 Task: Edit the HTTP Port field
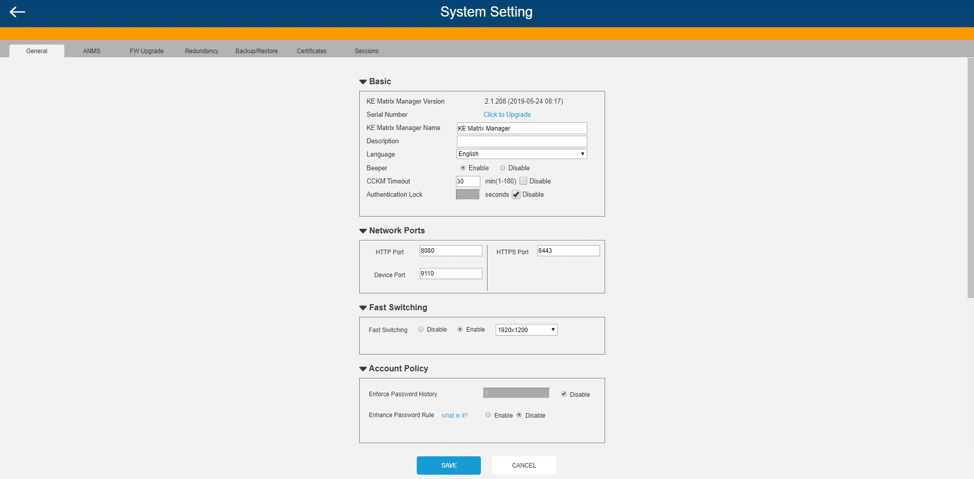pyautogui.click(x=451, y=250)
